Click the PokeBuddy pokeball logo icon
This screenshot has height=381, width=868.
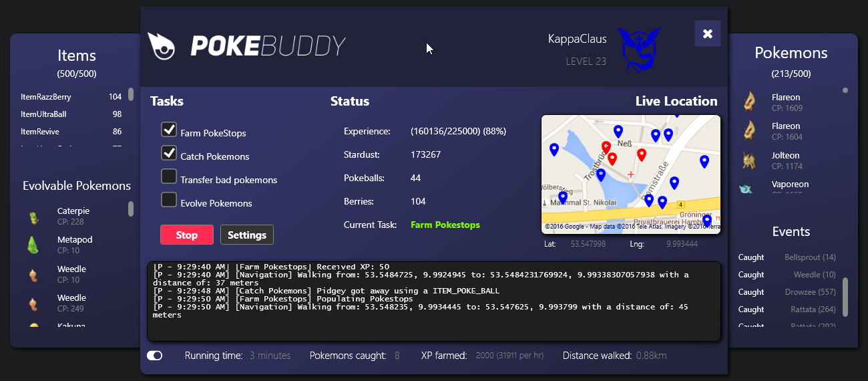(161, 45)
